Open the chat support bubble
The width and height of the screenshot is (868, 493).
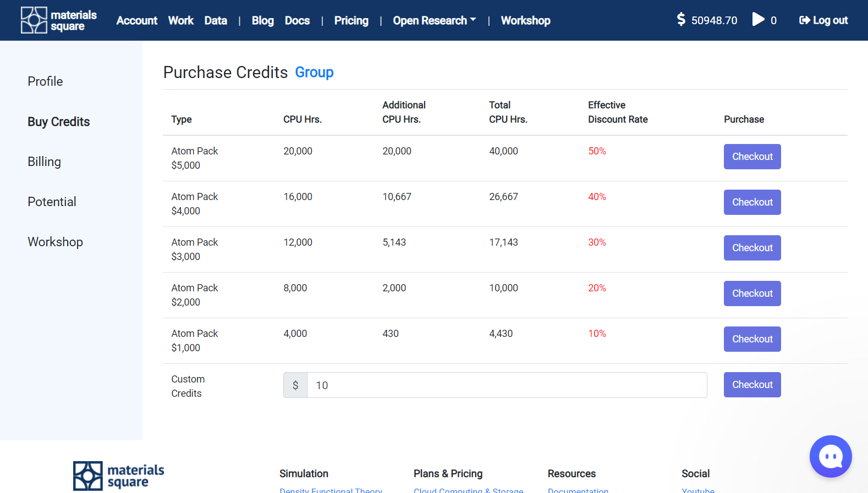(831, 456)
